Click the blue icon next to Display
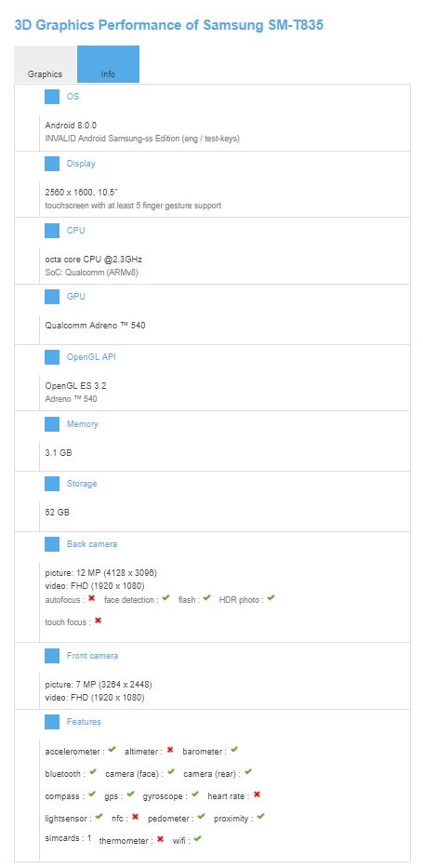423x868 pixels. (52, 164)
